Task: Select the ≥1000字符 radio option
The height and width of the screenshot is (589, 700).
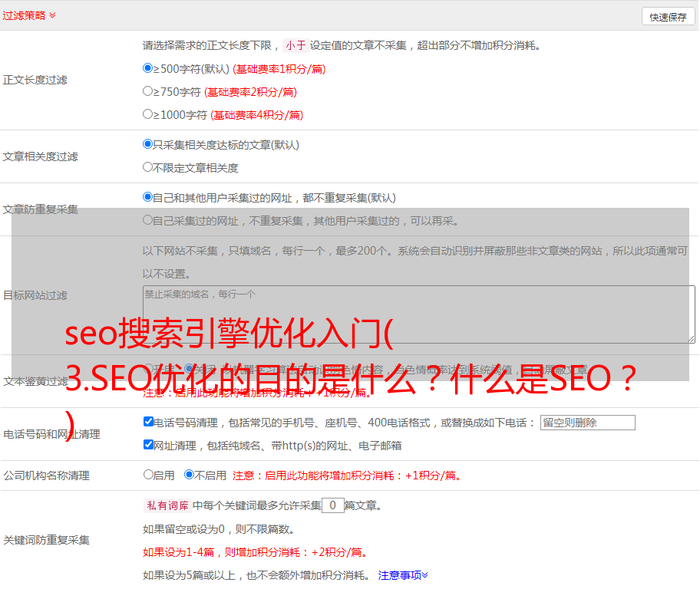Action: tap(147, 114)
